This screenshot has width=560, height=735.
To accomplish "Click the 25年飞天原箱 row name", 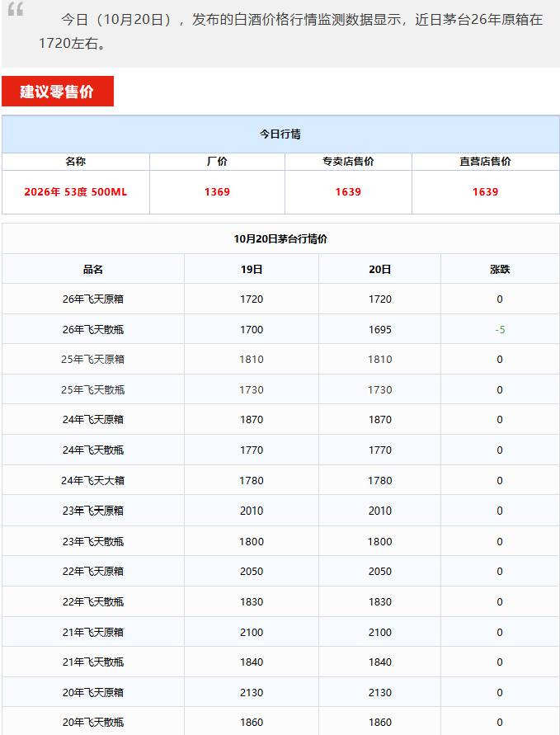I will point(93,360).
